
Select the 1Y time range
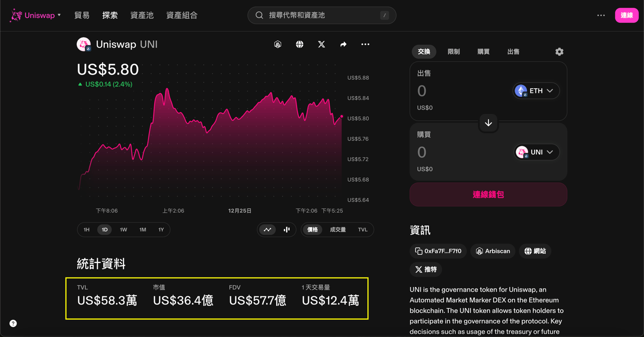coord(161,230)
